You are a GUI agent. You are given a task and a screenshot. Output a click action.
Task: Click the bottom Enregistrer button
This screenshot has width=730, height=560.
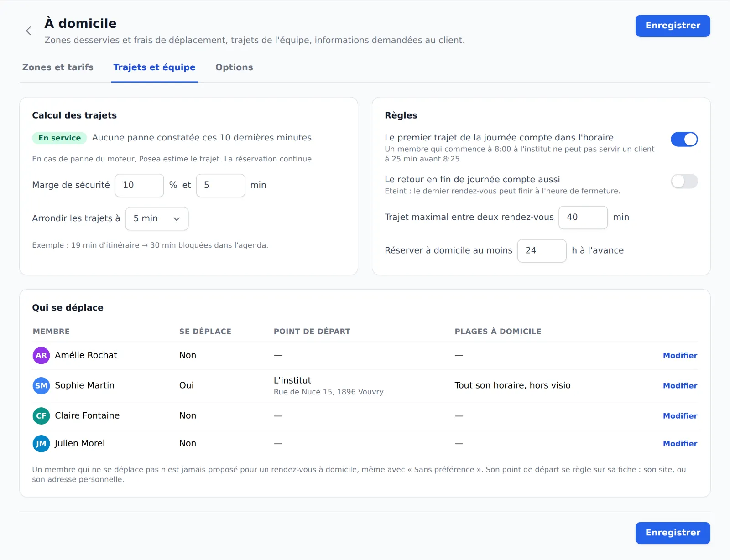pos(673,533)
